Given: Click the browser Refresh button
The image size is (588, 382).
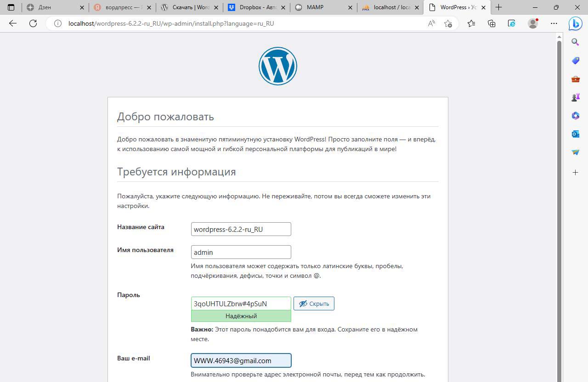Looking at the screenshot, I should 33,23.
